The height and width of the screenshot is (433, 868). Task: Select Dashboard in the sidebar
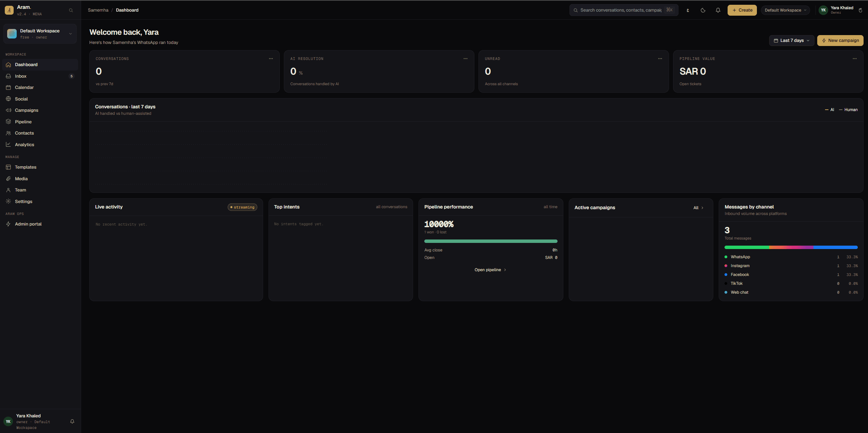coord(40,65)
